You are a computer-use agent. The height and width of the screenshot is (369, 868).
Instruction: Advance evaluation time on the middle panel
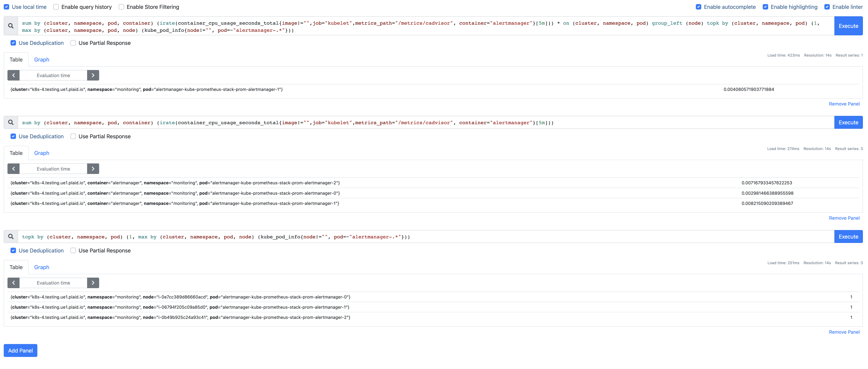point(93,168)
